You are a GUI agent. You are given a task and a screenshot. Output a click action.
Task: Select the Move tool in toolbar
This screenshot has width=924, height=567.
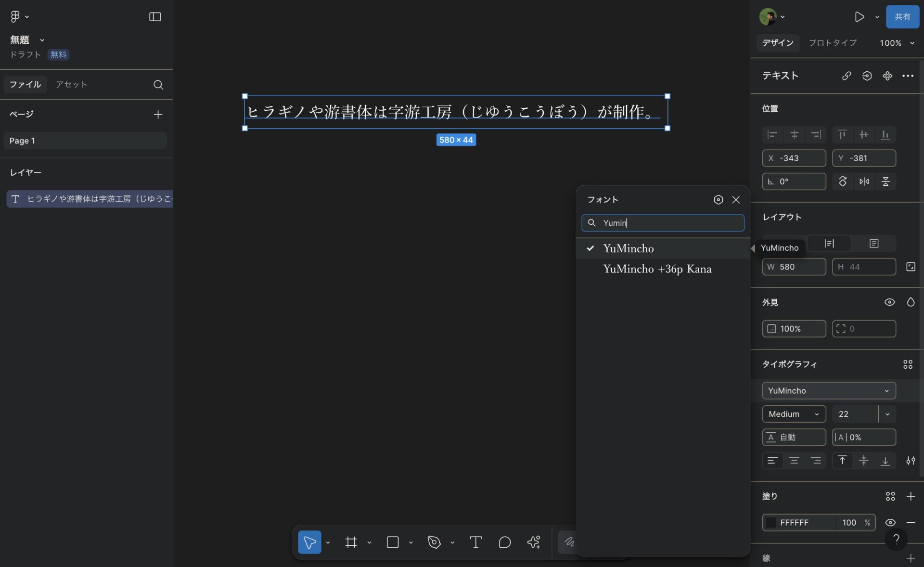click(309, 542)
